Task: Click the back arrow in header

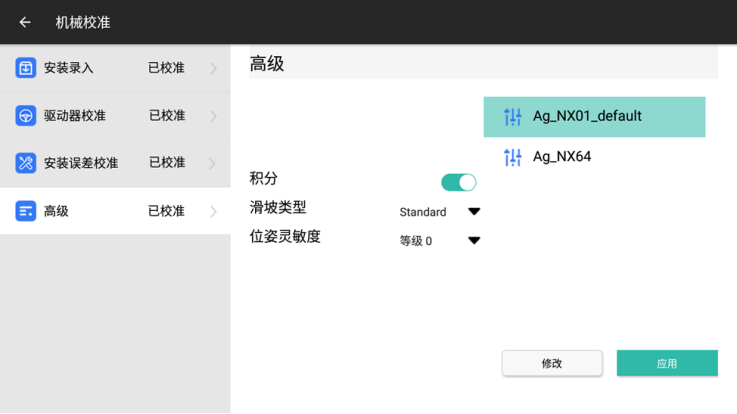Action: (25, 22)
